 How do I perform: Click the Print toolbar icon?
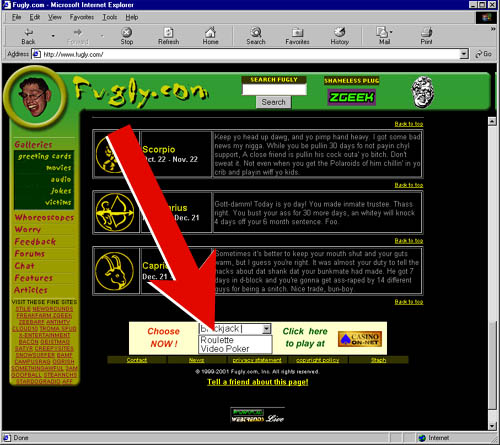tap(426, 32)
